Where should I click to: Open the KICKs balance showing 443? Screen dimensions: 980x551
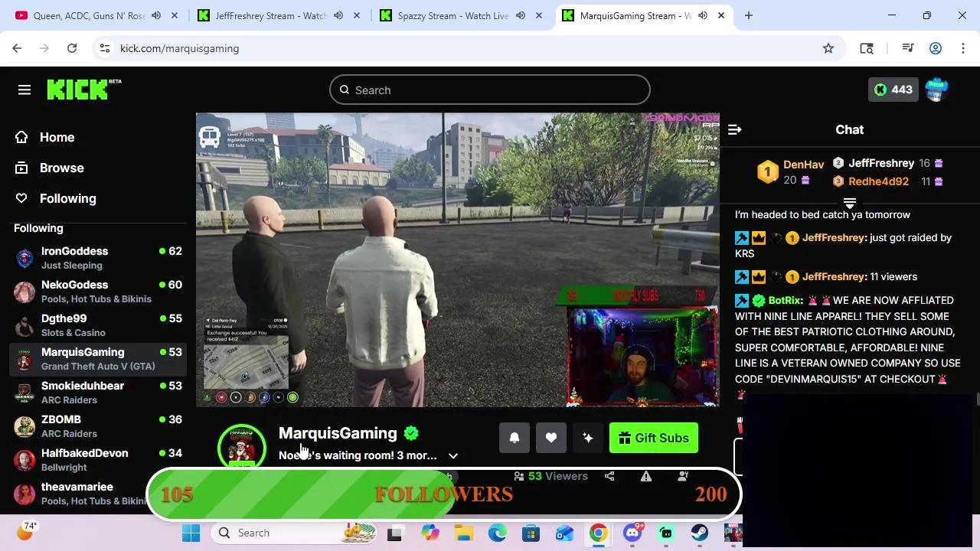click(893, 90)
